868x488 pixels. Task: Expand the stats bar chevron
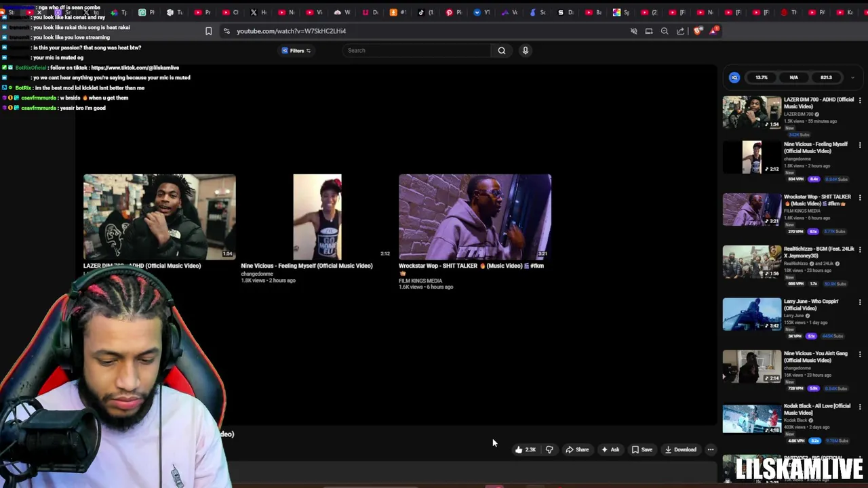tap(852, 77)
